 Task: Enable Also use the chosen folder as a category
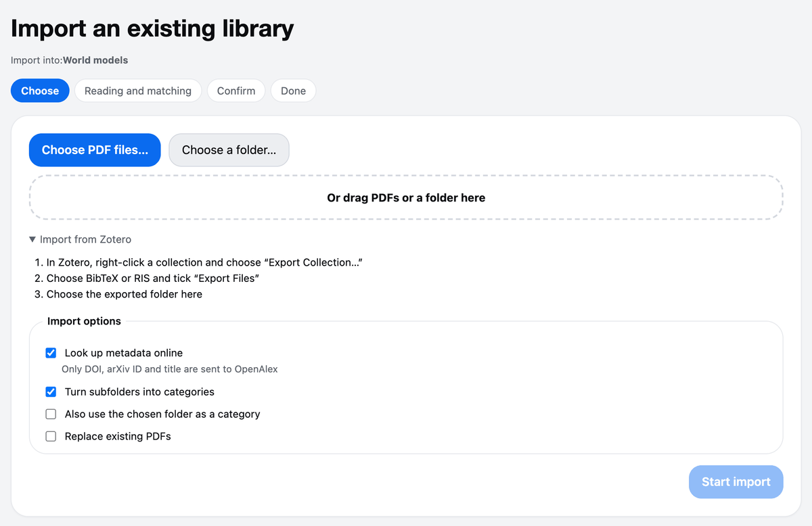pos(51,414)
